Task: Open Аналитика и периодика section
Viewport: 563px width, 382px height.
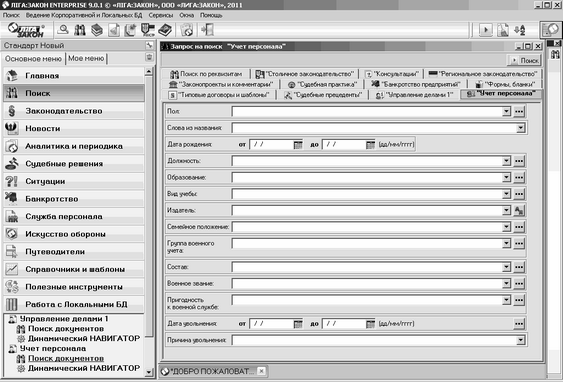Action: click(x=74, y=146)
